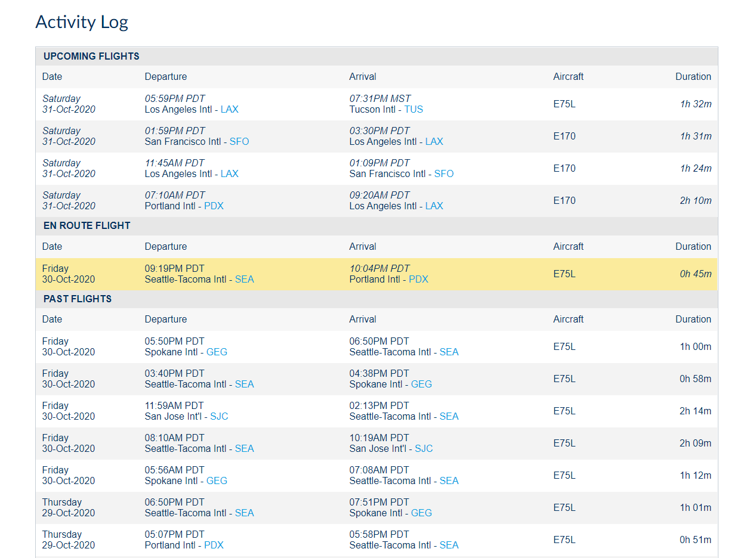
Task: Click LAX arrival link of 09:20AM flight
Action: pyautogui.click(x=434, y=206)
